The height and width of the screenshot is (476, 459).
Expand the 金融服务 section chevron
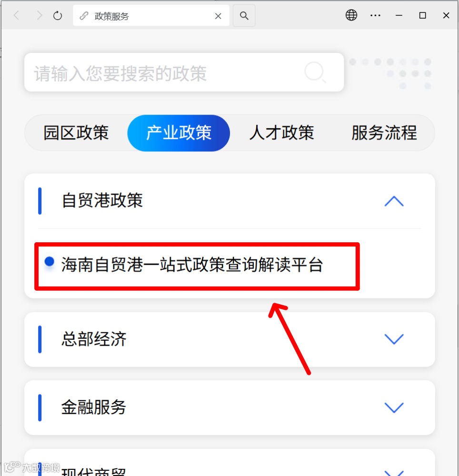[394, 407]
